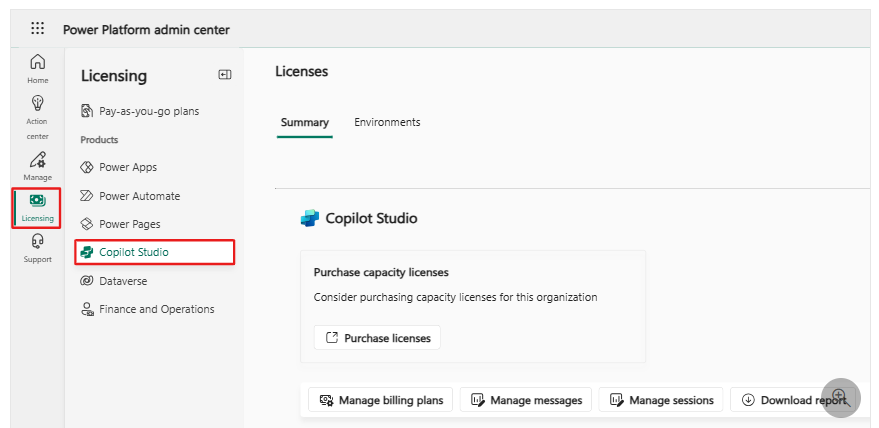Open Action center in left rail
Screen dimensions: 879x428
click(37, 114)
